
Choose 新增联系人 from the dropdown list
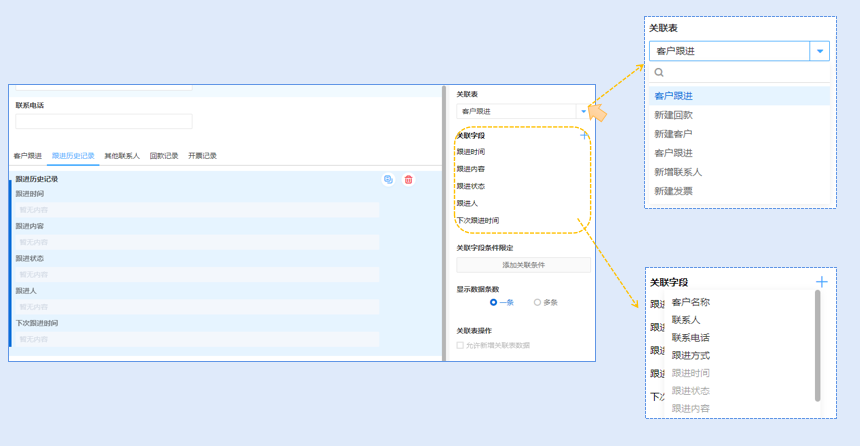[x=677, y=172]
